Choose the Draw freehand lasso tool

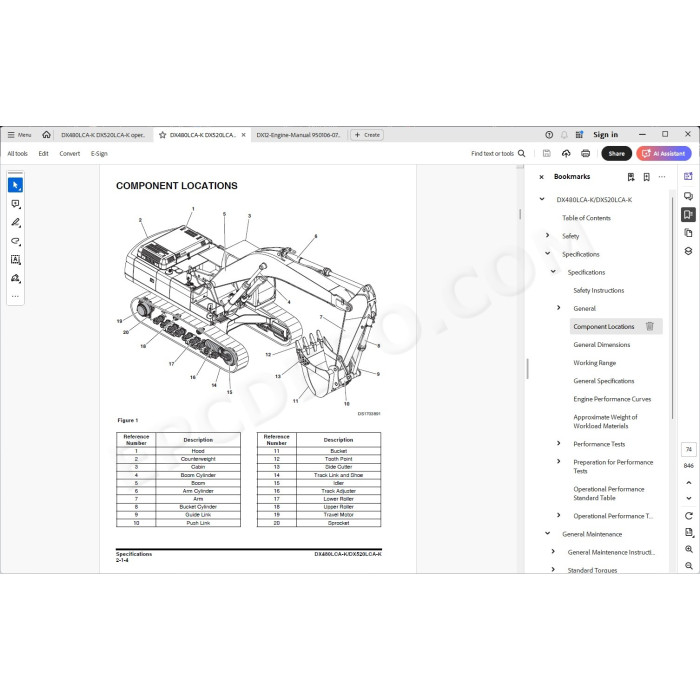pyautogui.click(x=15, y=241)
